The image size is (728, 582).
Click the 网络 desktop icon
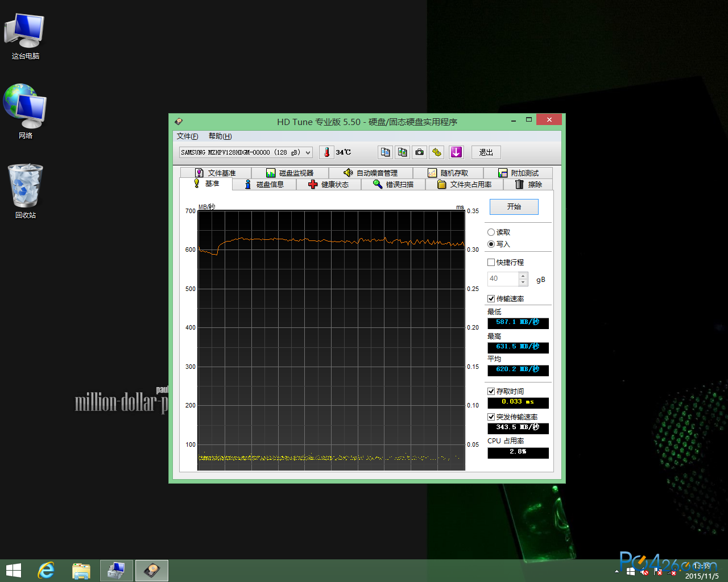(26, 112)
